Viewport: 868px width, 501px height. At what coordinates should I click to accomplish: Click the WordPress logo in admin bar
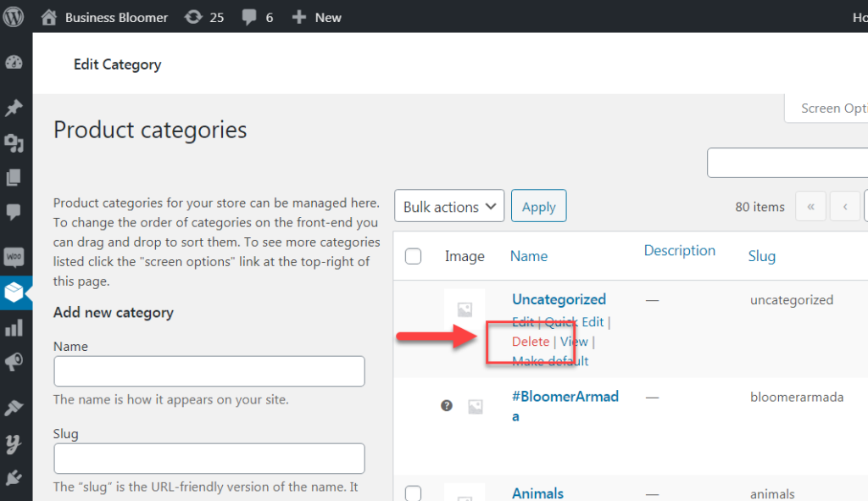pos(14,16)
